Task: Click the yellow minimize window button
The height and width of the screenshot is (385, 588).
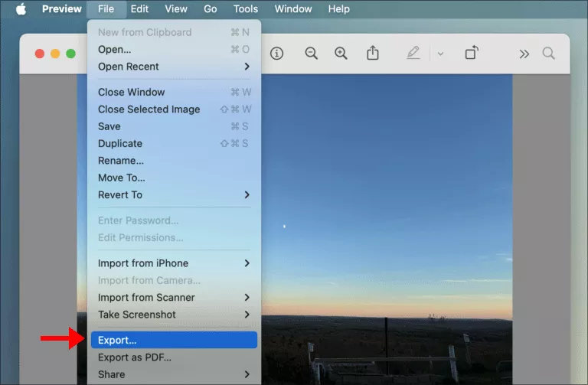Action: pyautogui.click(x=55, y=54)
